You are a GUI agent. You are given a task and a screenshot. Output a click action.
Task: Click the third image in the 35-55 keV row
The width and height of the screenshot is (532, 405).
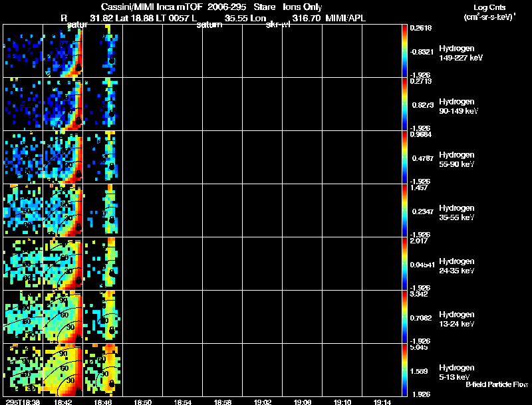coord(102,210)
